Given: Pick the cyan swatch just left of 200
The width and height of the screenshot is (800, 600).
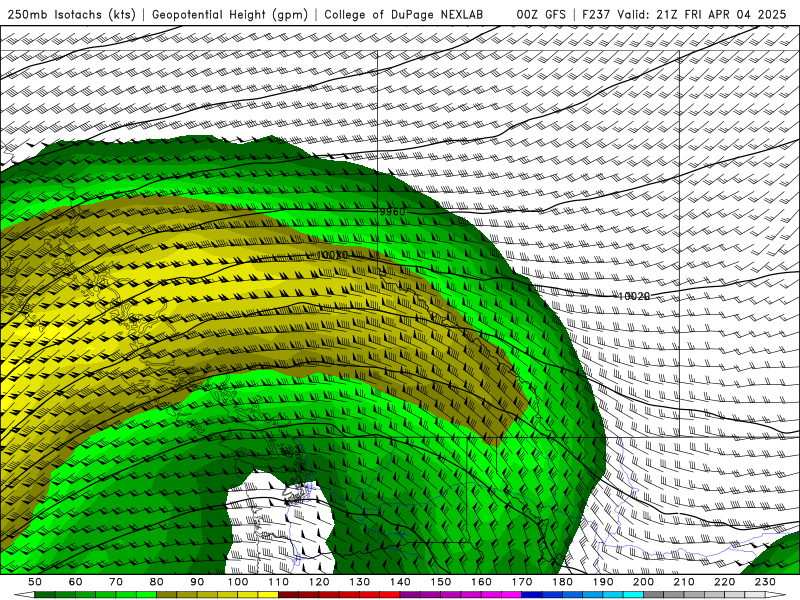Looking at the screenshot, I should (x=633, y=595).
